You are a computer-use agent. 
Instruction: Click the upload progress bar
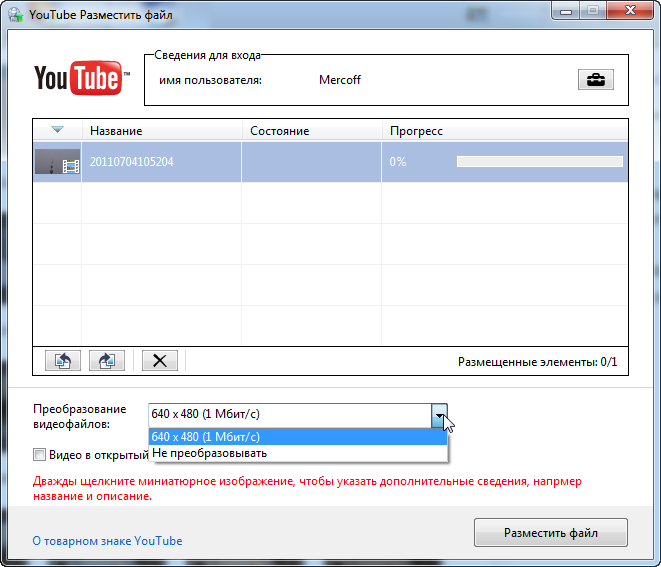(x=540, y=162)
